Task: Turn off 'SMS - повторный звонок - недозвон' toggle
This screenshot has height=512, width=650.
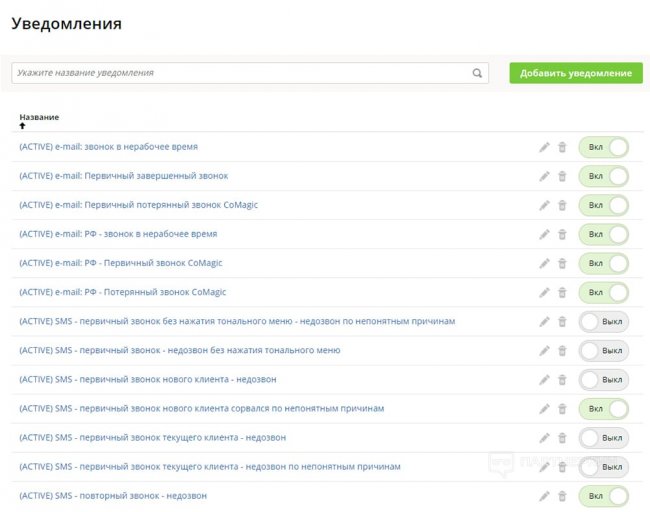Action: (x=604, y=496)
